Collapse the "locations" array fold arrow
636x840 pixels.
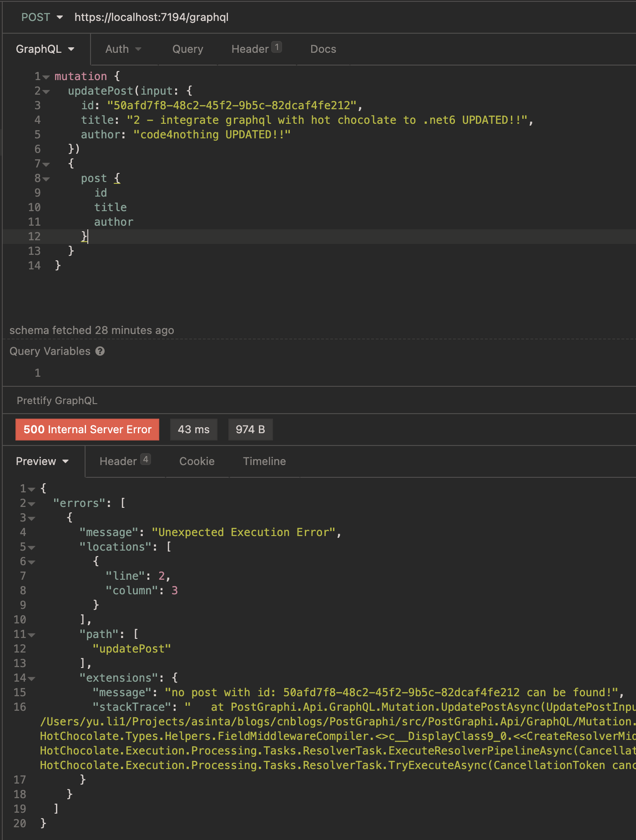point(31,548)
